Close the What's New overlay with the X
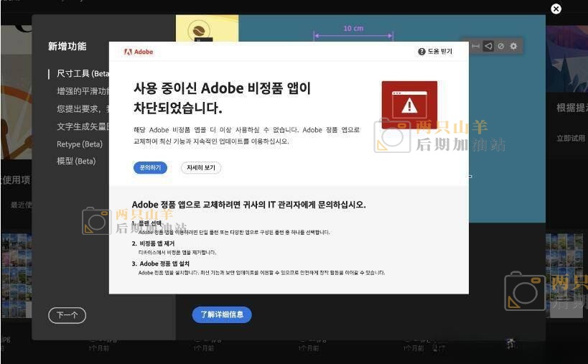This screenshot has height=364, width=588. (556, 9)
